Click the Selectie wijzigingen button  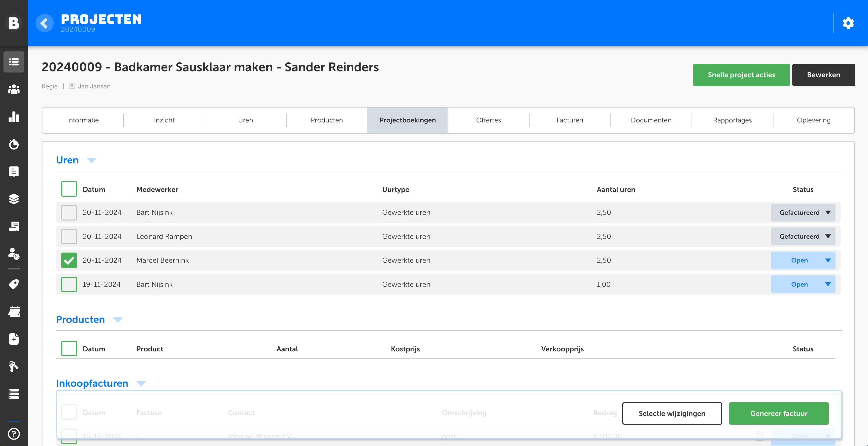[671, 413]
